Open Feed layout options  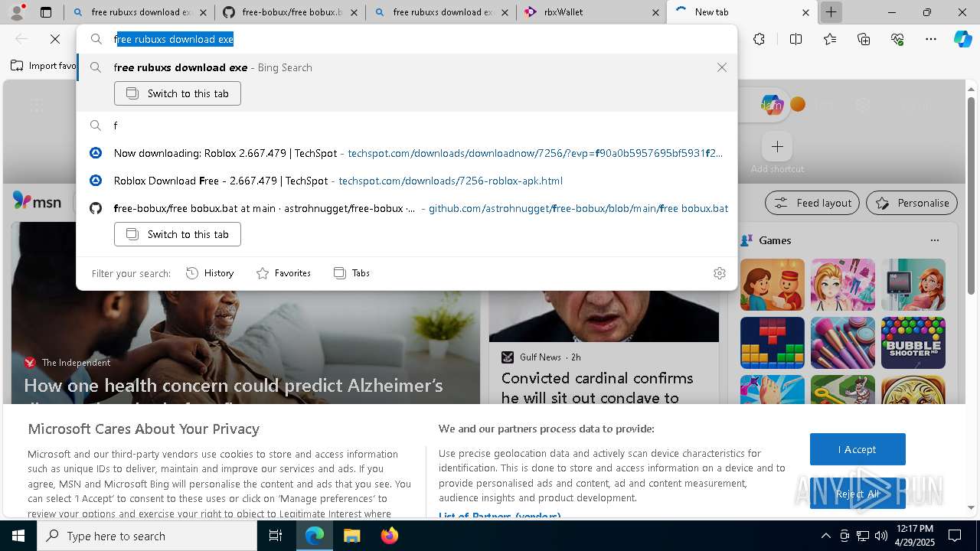tap(812, 203)
